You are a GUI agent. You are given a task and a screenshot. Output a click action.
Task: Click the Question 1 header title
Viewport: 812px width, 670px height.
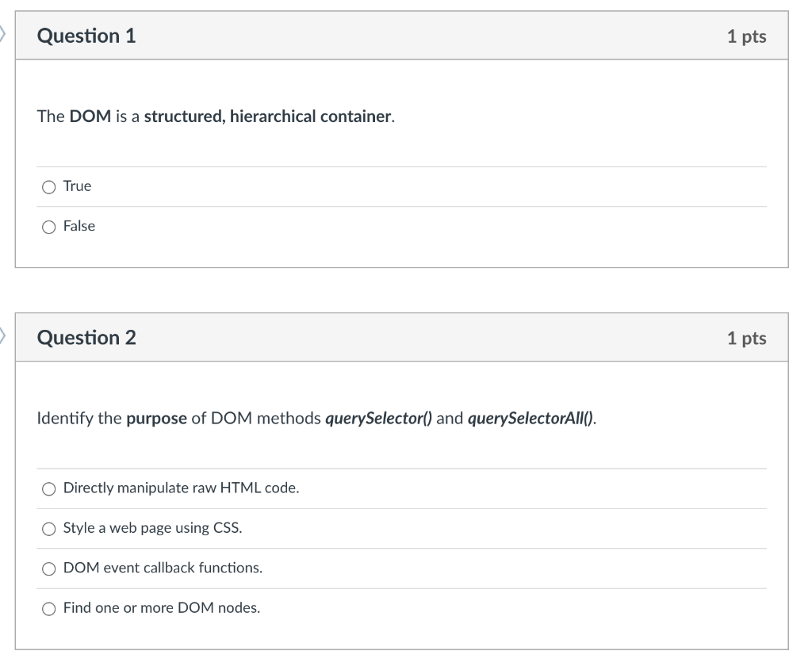click(x=86, y=36)
